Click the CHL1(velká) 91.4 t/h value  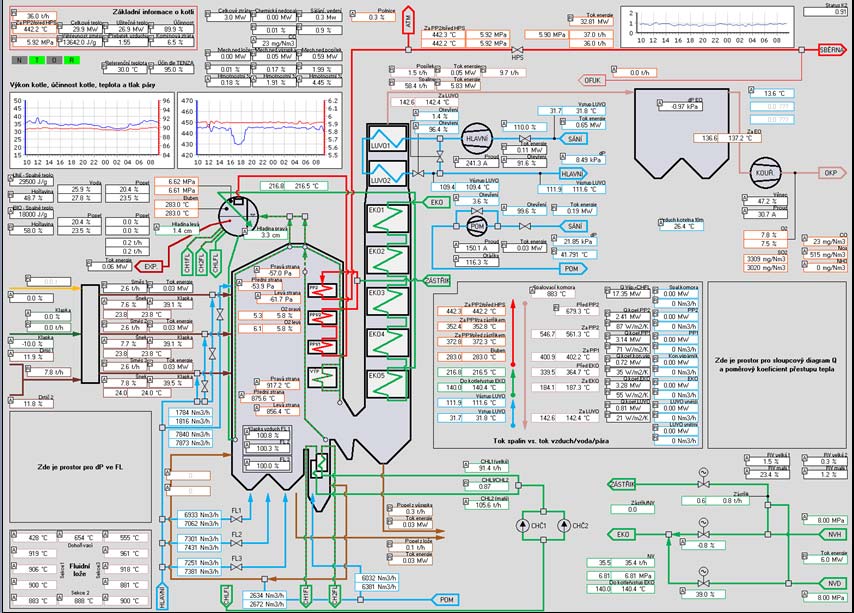[489, 468]
